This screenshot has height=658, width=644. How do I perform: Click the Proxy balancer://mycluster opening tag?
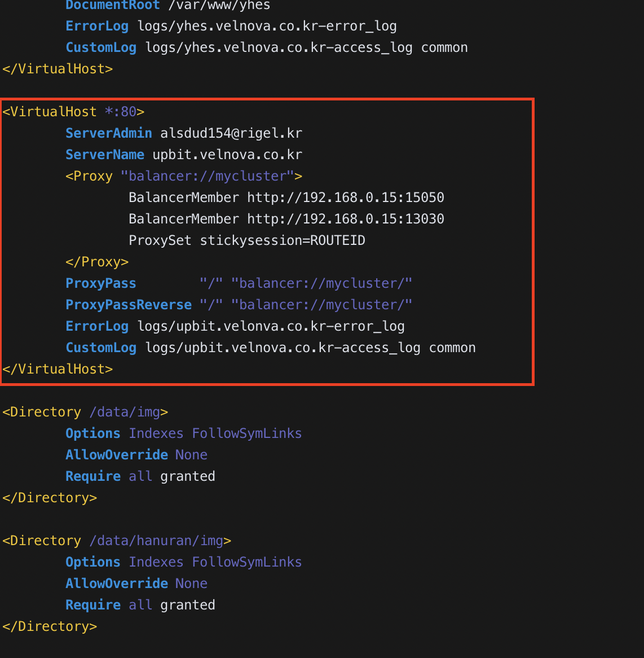(x=184, y=176)
